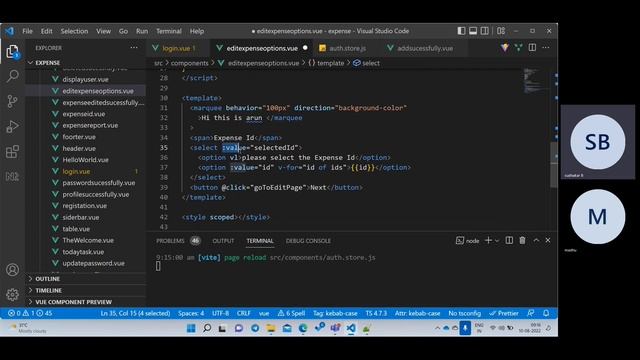Open the Search view in activity bar
640x360 pixels.
pyautogui.click(x=13, y=76)
